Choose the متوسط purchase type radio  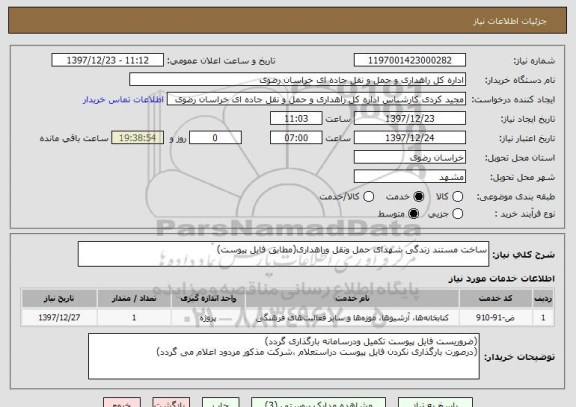pos(413,213)
